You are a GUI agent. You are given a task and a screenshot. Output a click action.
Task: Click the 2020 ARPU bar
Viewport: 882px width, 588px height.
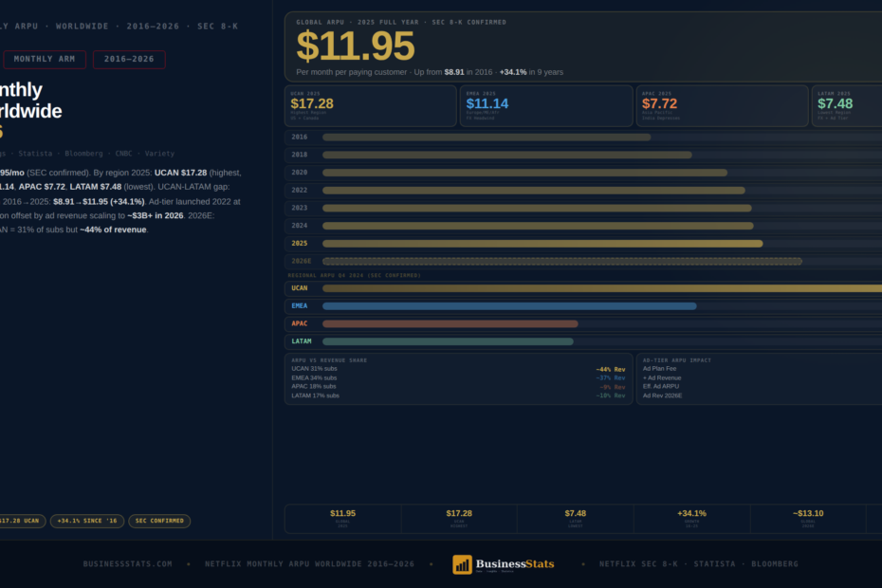pyautogui.click(x=524, y=173)
